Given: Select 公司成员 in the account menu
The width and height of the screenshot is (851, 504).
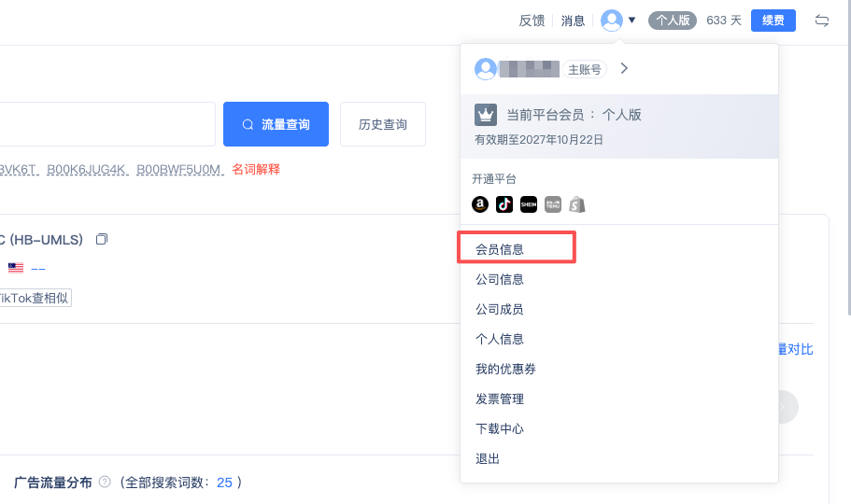Looking at the screenshot, I should coord(500,309).
